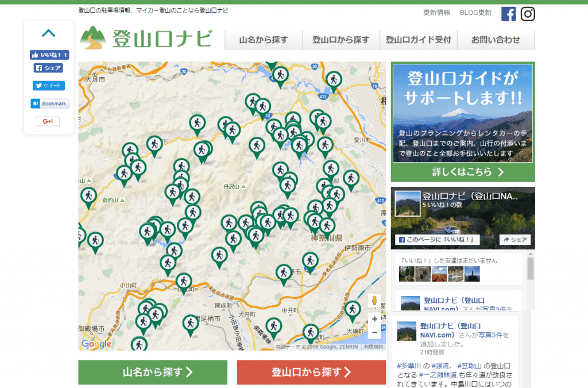Open the 登山口から探す navigation menu
The width and height of the screenshot is (588, 388).
click(341, 40)
